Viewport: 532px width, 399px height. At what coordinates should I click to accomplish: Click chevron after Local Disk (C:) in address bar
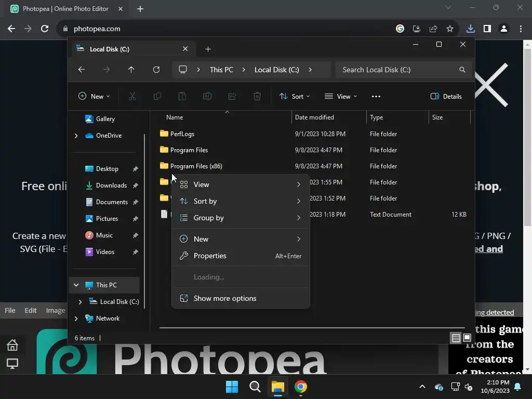[x=310, y=70]
